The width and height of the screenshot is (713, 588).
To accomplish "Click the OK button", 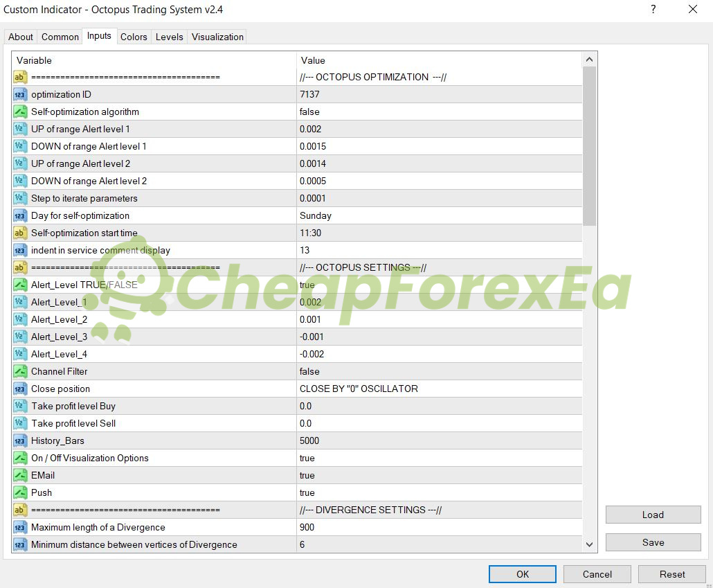I will 523,574.
